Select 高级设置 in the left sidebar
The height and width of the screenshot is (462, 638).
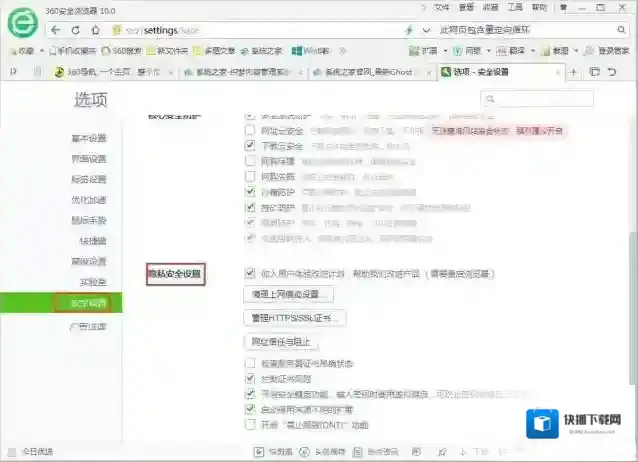click(88, 260)
